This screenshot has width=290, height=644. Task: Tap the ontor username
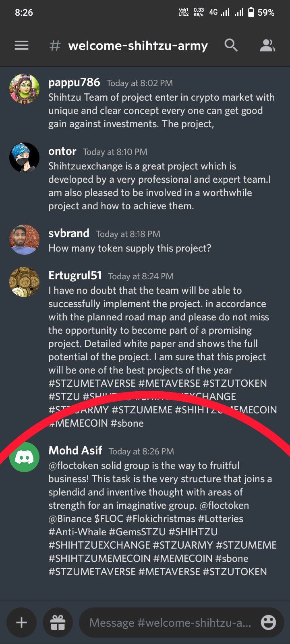[62, 151]
